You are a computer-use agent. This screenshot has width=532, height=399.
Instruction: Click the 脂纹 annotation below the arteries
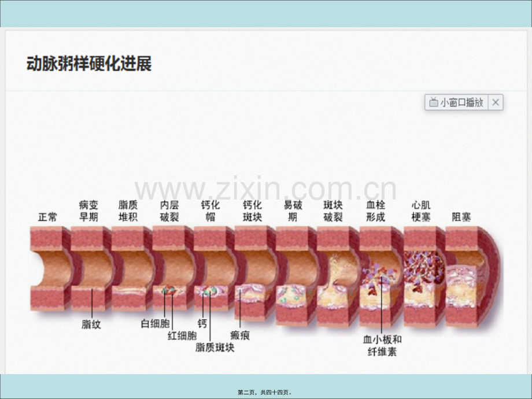[91, 324]
